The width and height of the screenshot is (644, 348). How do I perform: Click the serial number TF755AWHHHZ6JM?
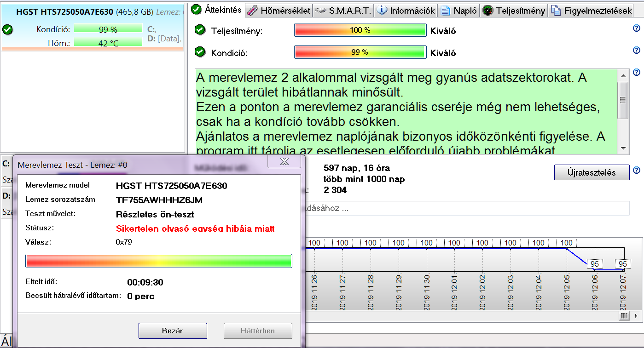pyautogui.click(x=159, y=200)
